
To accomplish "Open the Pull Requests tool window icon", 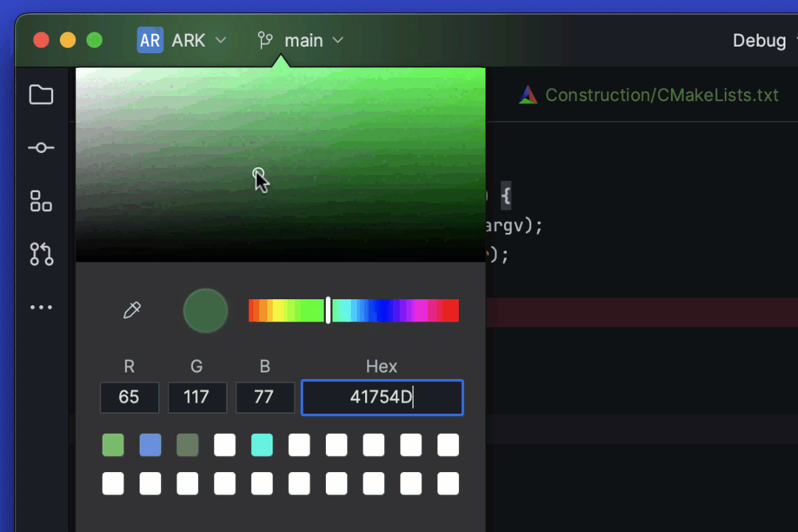I will [x=41, y=253].
